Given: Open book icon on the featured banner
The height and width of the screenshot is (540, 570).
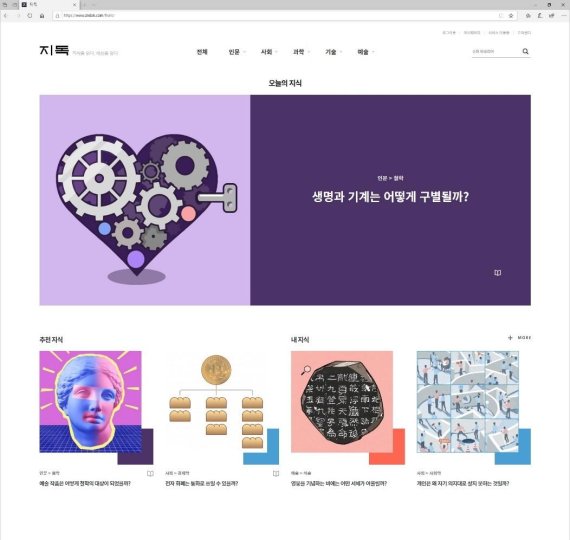Looking at the screenshot, I should coord(498,273).
